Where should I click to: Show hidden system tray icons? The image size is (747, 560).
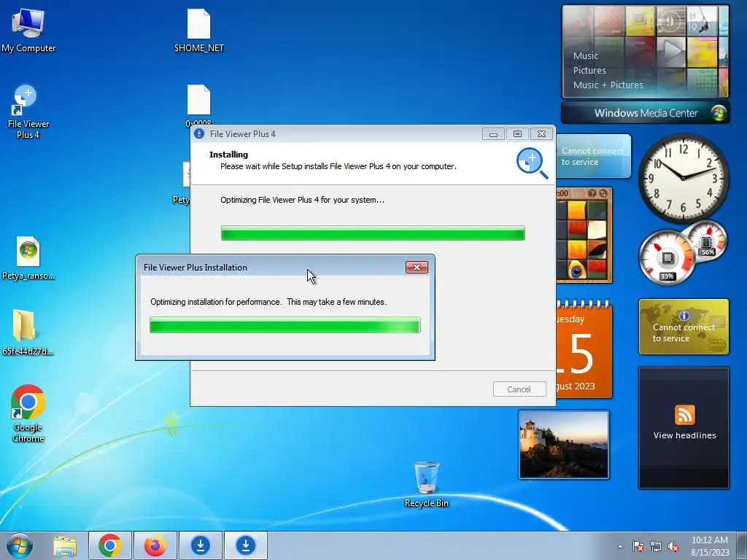pos(620,546)
